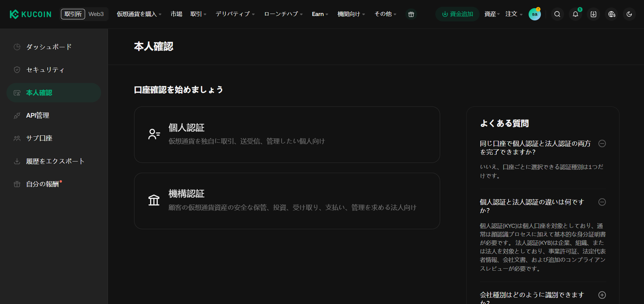Toggle dark mode with the moon icon

point(629,14)
